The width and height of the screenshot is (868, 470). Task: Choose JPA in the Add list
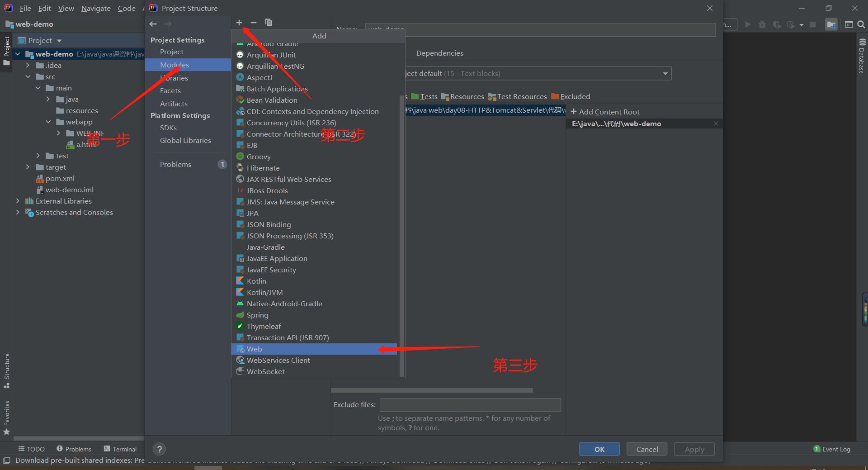[314, 213]
